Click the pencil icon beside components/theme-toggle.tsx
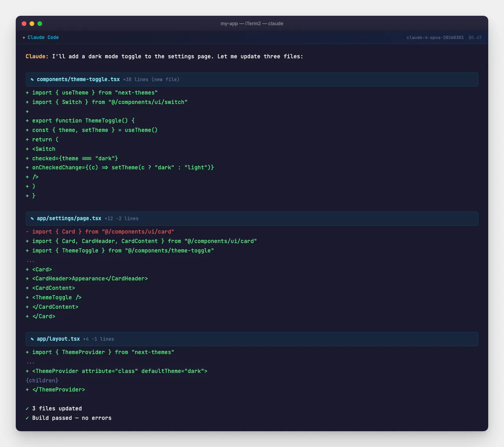This screenshot has height=447, width=504. [x=32, y=80]
